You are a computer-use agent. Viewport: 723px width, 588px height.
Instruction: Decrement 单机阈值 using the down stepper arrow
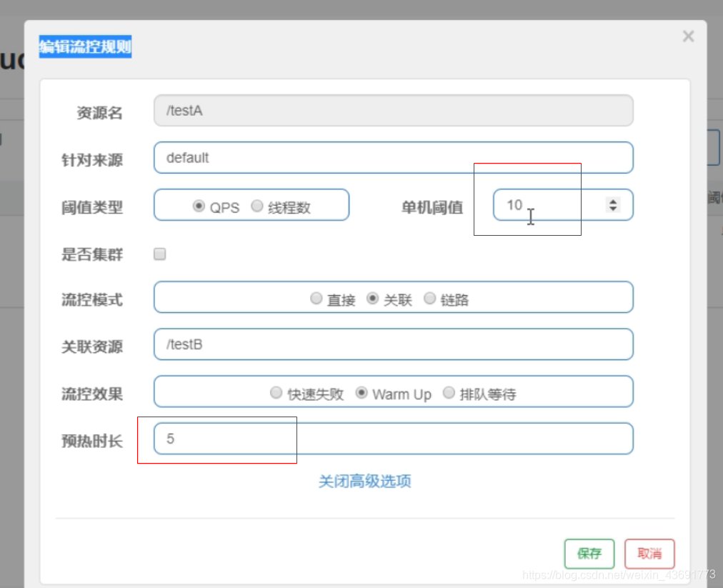(x=613, y=209)
